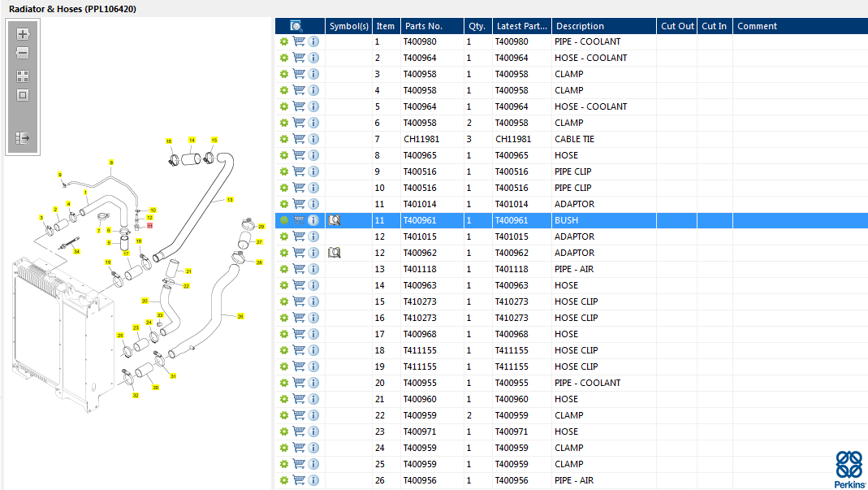Show info for T400971 hose item 23
The width and height of the screenshot is (868, 490).
[313, 431]
